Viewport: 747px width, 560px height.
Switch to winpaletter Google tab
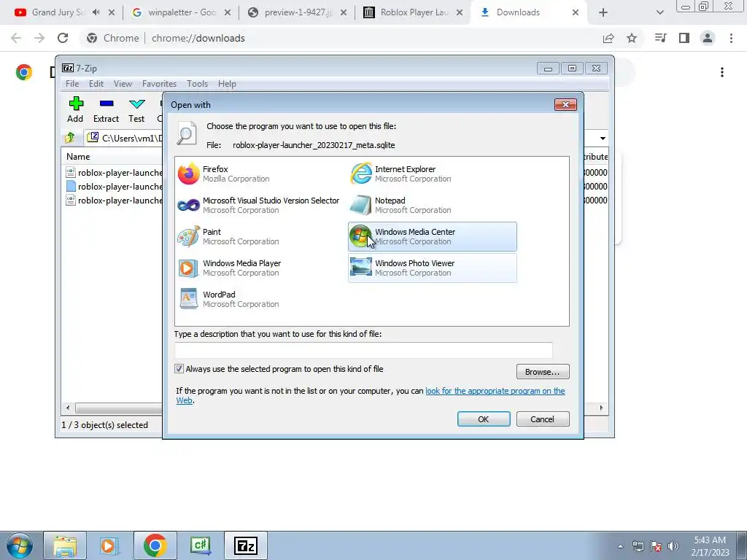(x=181, y=12)
